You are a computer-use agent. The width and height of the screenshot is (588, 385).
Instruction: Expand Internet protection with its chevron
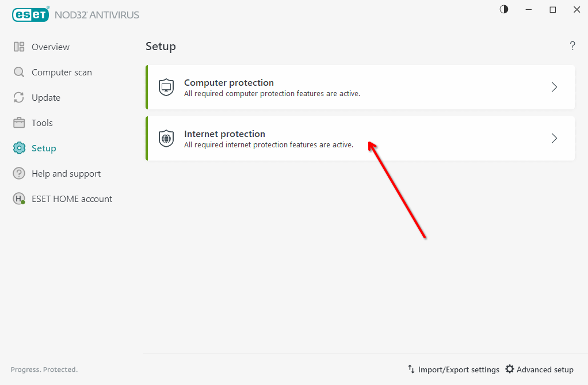(x=554, y=139)
